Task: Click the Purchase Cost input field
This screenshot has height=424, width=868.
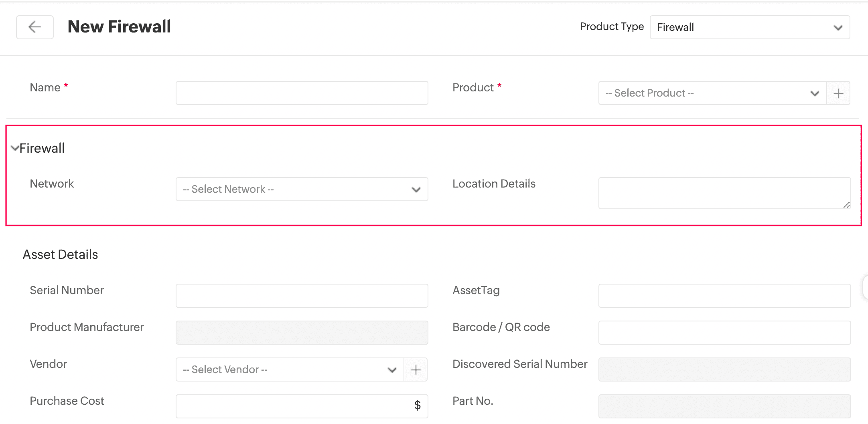Action: [293, 406]
